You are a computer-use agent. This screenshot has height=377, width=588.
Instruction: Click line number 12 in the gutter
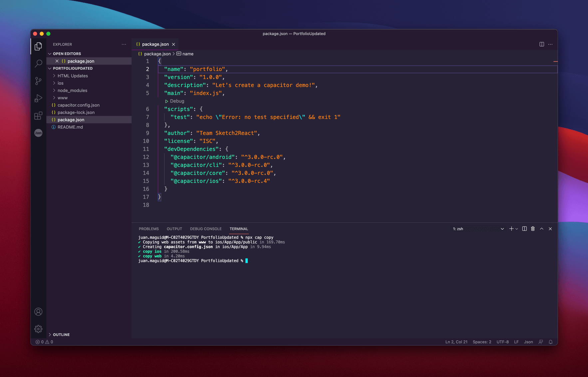[x=146, y=157]
